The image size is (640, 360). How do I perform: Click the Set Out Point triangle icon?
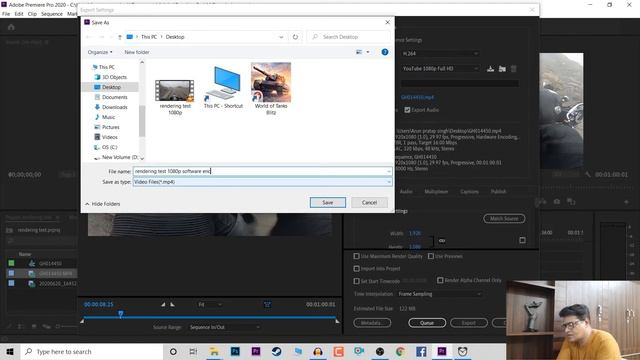[172, 304]
